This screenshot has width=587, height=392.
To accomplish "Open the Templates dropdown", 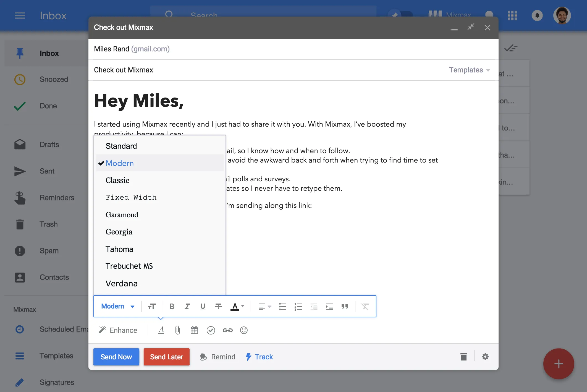I will click(470, 70).
